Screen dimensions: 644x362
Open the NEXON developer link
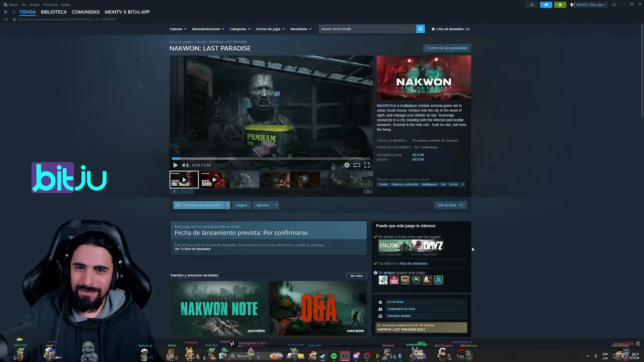pos(418,155)
